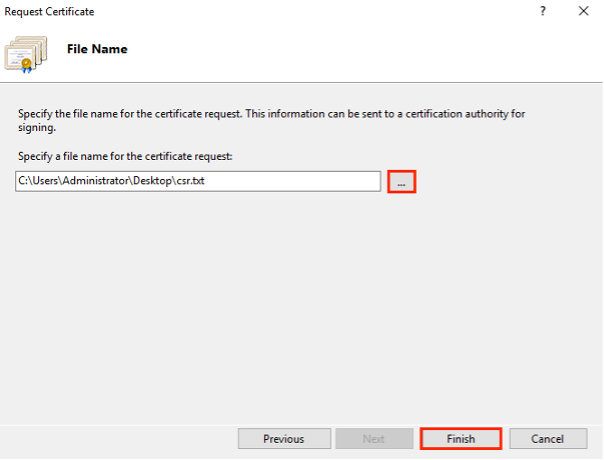
Task: Click the greyed-out Next button
Action: click(374, 439)
